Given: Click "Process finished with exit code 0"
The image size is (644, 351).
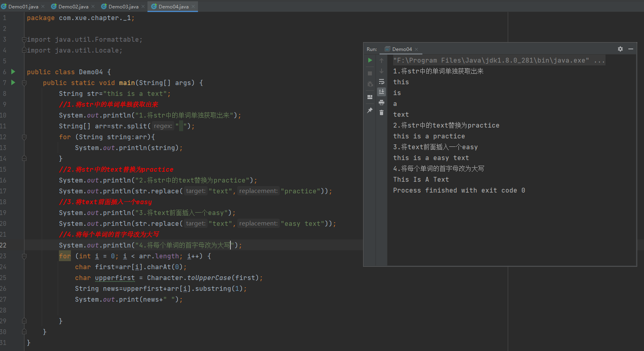Looking at the screenshot, I should coord(459,191).
